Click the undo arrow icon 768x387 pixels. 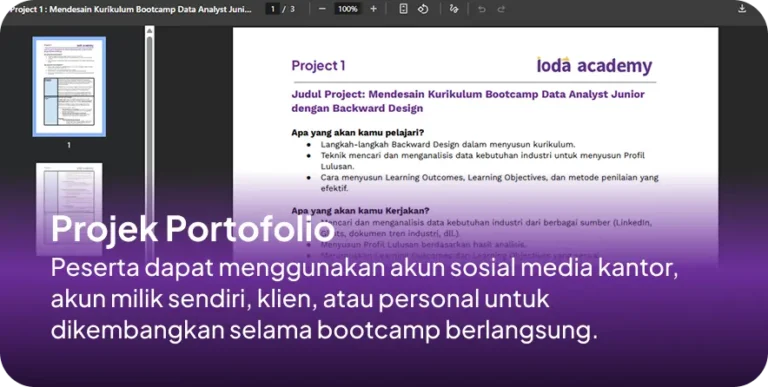tap(481, 9)
